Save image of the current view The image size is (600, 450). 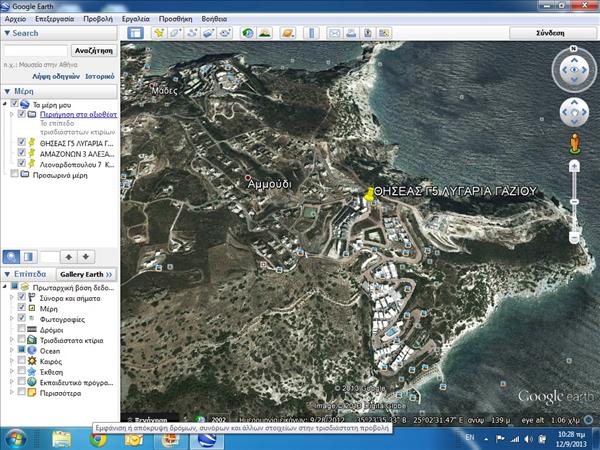tap(367, 33)
